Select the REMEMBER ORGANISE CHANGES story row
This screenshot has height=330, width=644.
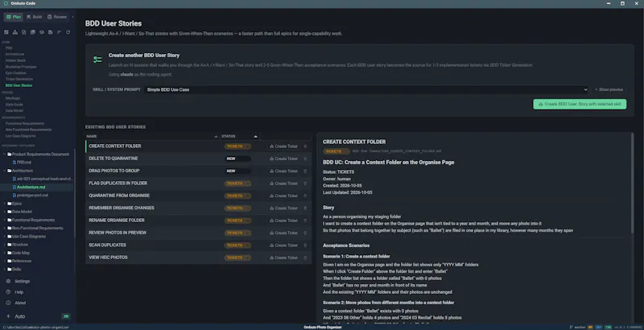coord(198,208)
